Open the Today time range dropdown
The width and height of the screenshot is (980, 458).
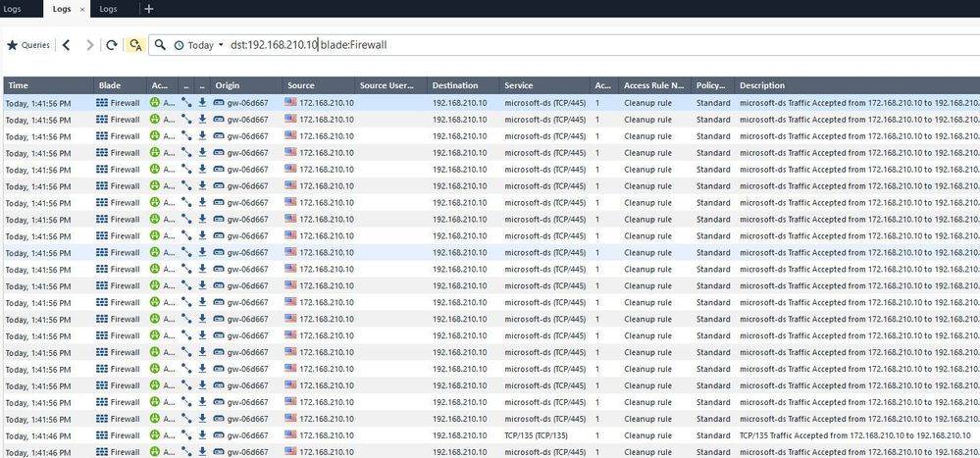199,45
